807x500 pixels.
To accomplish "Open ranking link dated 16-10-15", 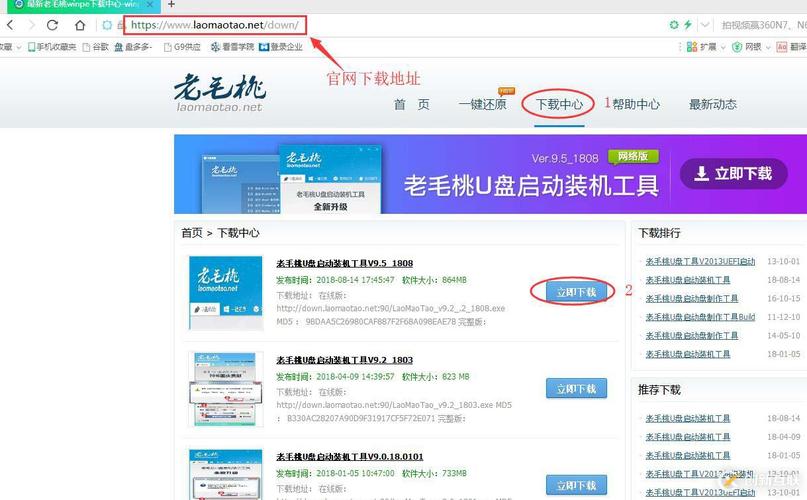I will [x=692, y=298].
